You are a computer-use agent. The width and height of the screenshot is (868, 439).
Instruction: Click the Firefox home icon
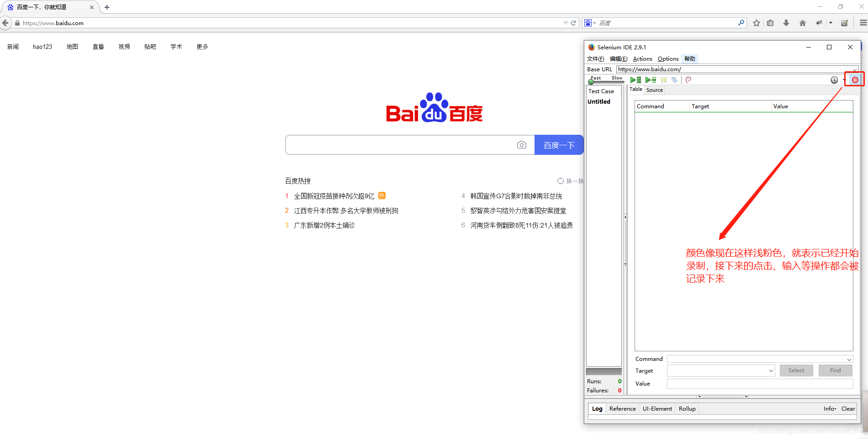pyautogui.click(x=803, y=23)
